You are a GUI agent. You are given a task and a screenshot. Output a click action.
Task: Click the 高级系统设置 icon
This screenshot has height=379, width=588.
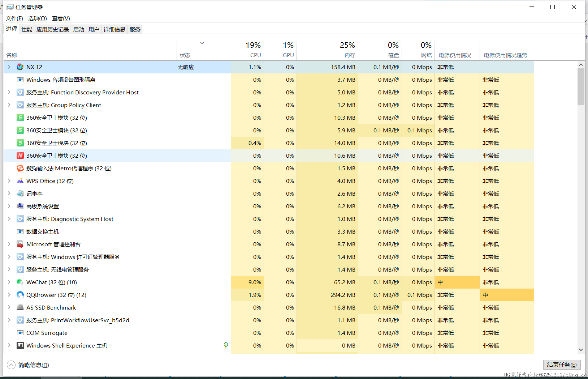20,206
